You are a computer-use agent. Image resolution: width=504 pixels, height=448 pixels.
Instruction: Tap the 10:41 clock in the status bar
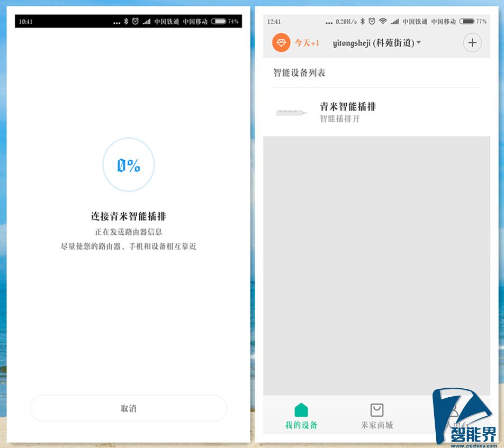click(x=26, y=22)
